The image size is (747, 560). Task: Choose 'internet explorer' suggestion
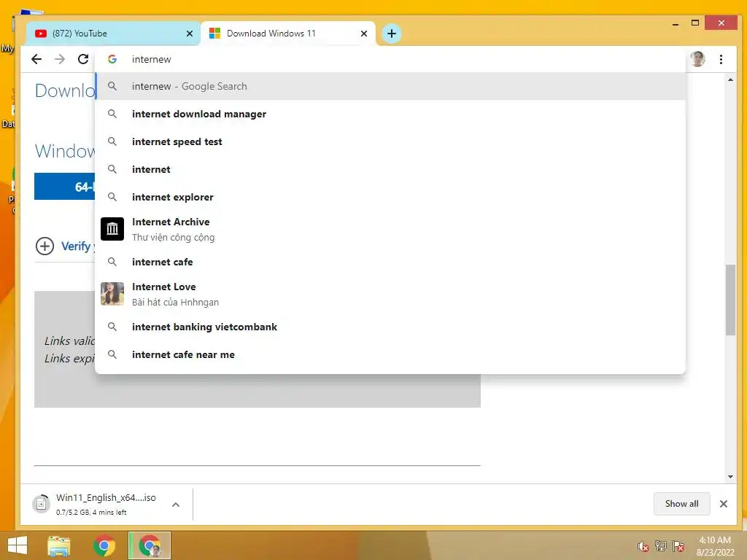tap(391, 197)
